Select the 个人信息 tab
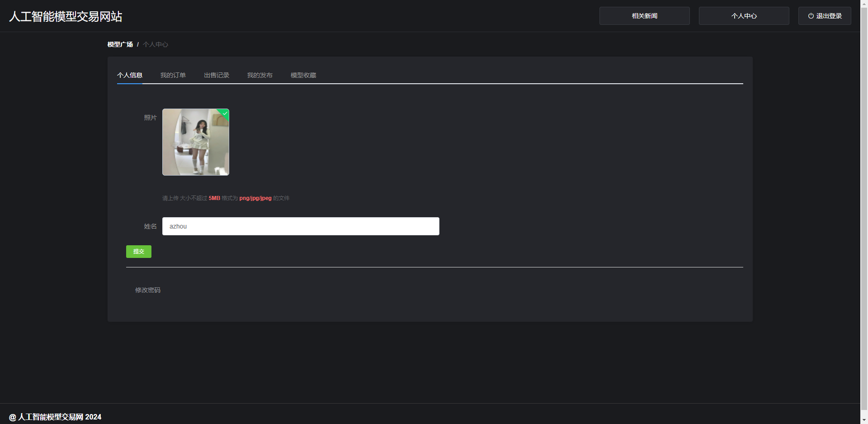This screenshot has width=868, height=424. (x=130, y=75)
